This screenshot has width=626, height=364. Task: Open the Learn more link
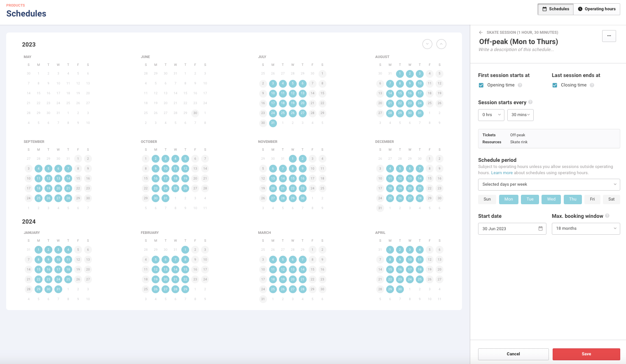pos(502,173)
